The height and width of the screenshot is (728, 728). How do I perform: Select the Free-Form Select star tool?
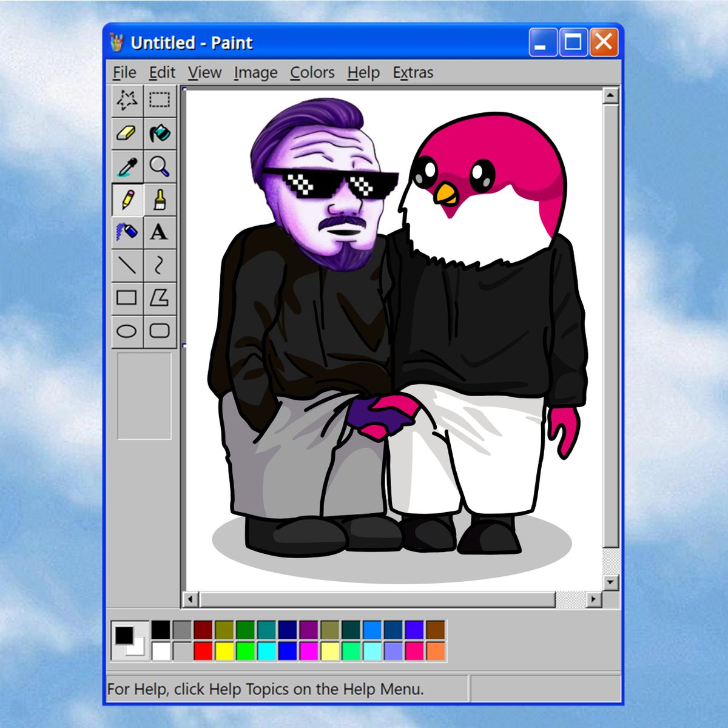pos(127,100)
